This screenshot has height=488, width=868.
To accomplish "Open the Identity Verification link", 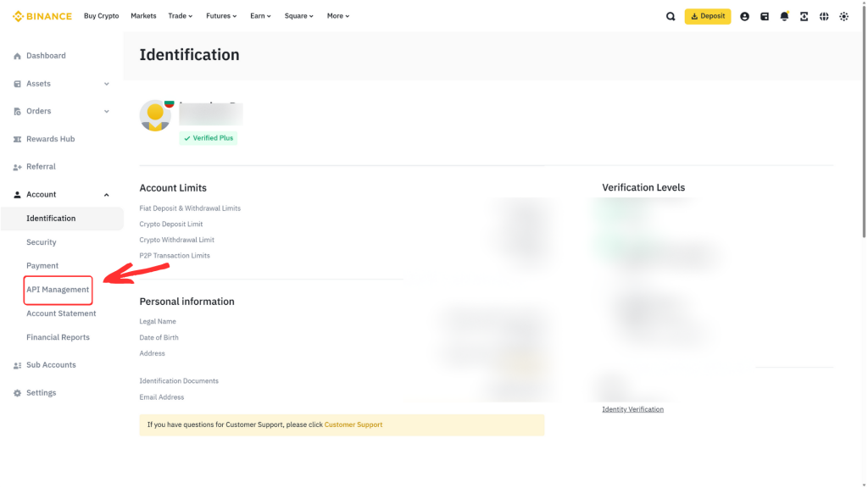I will coord(632,409).
